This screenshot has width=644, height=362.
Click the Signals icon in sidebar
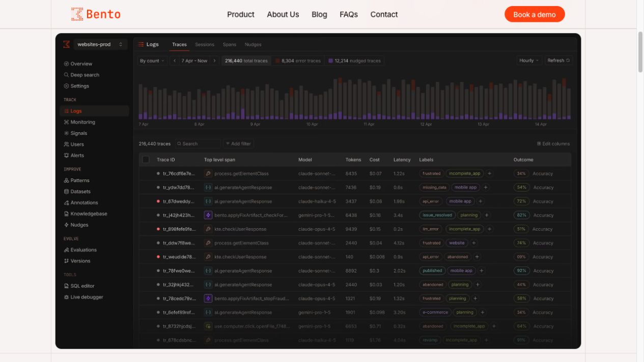click(x=66, y=133)
